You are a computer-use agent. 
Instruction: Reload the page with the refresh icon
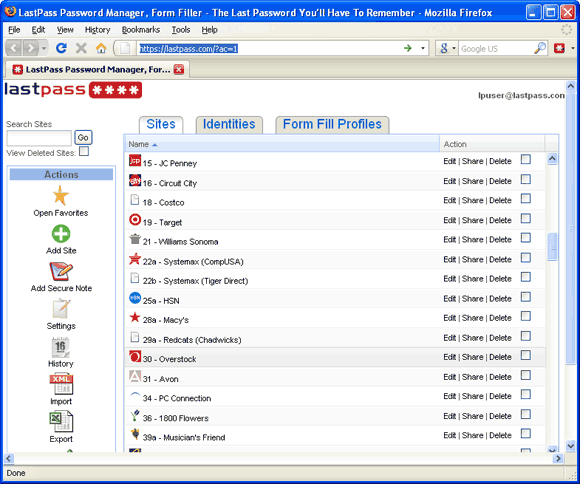pyautogui.click(x=61, y=48)
